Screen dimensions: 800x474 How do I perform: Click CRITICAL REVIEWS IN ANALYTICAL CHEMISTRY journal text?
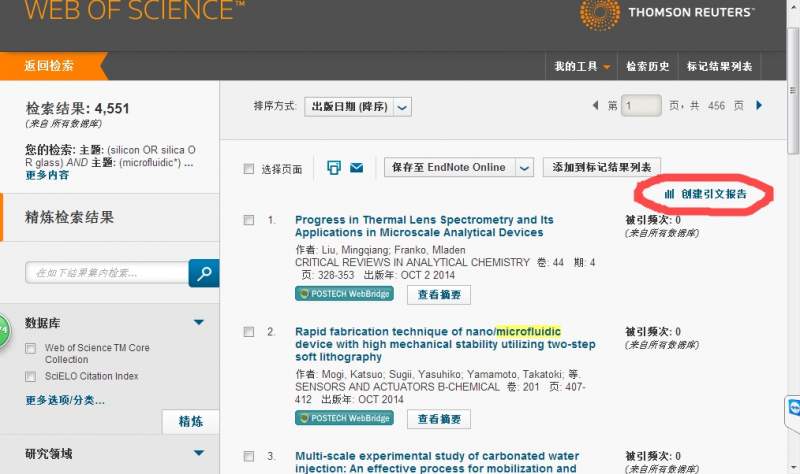click(412, 263)
